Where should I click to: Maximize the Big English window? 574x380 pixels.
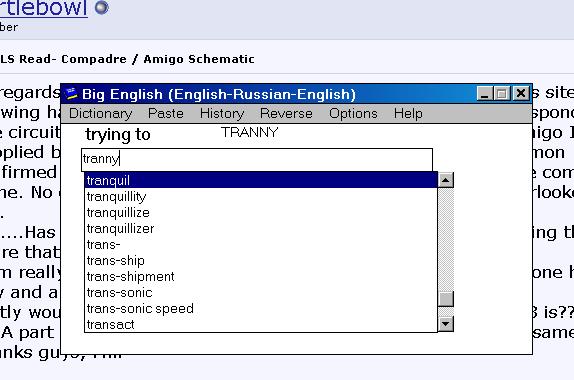click(502, 94)
